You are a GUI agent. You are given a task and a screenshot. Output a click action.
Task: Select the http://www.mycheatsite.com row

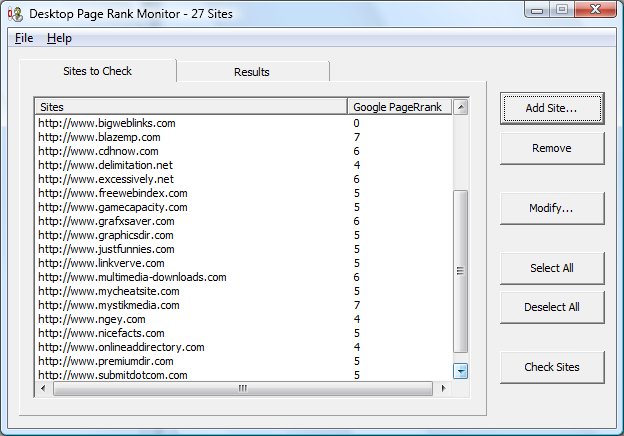click(x=244, y=291)
